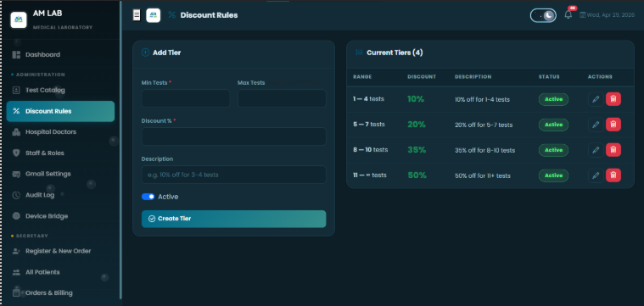Click Active status badge for 35% tier
Viewport: 644px width, 306px height.
pyautogui.click(x=554, y=150)
